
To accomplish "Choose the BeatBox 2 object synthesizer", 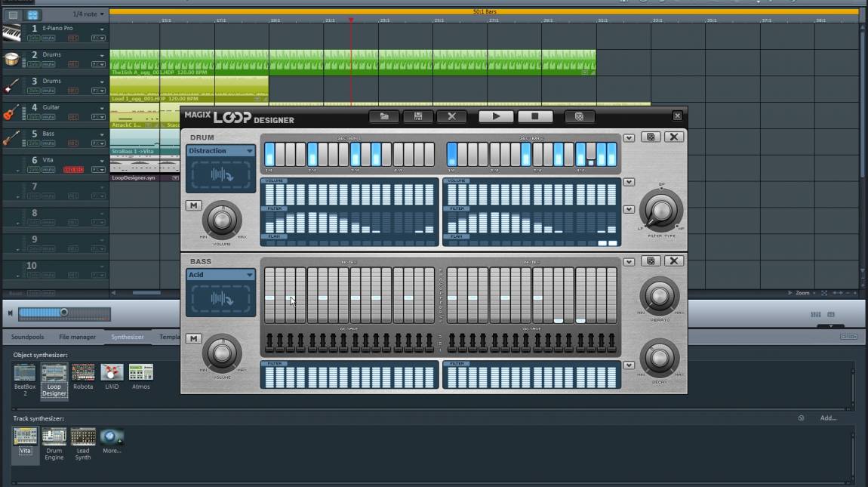I will [25, 380].
